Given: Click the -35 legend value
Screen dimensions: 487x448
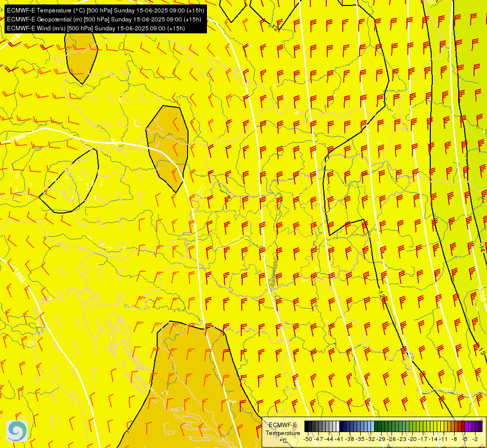Looking at the screenshot, I should [360, 439].
